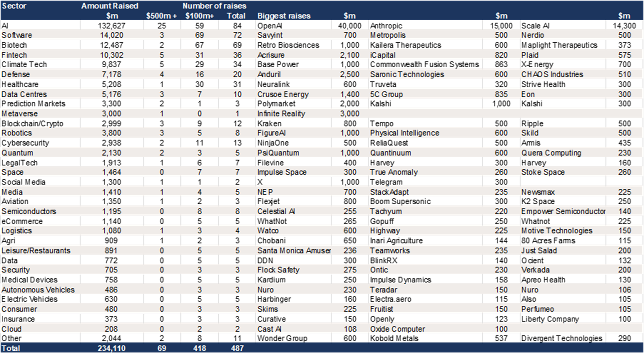Select the 'Polymarket' cell
This screenshot has width=644, height=353.
(276, 104)
